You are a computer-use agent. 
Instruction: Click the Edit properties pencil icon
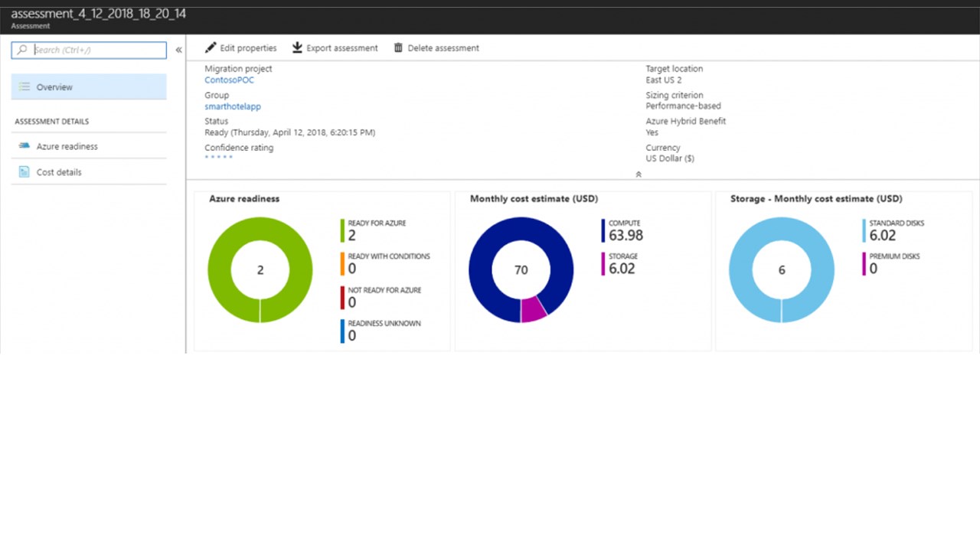tap(211, 47)
